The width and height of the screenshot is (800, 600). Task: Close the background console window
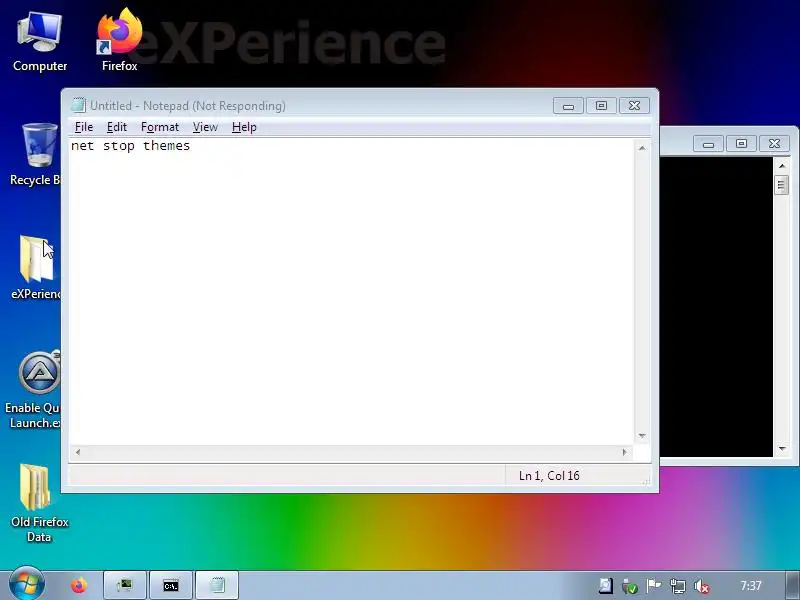point(774,144)
